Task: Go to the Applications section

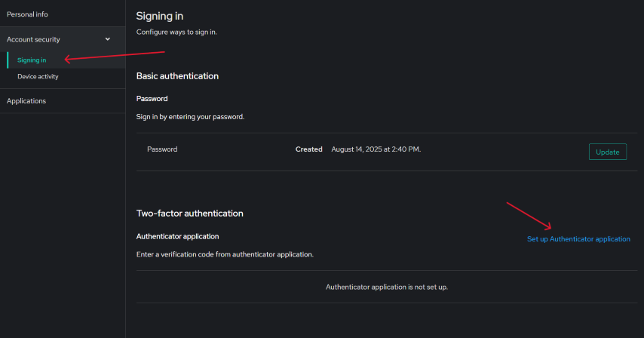Action: point(26,101)
